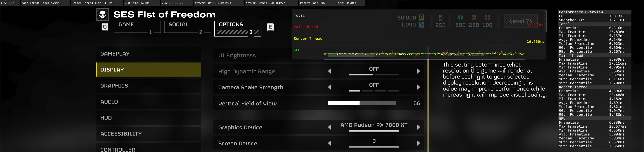Click the orange rare sample icon
Screen dimensions: 644x152
click(x=474, y=17)
